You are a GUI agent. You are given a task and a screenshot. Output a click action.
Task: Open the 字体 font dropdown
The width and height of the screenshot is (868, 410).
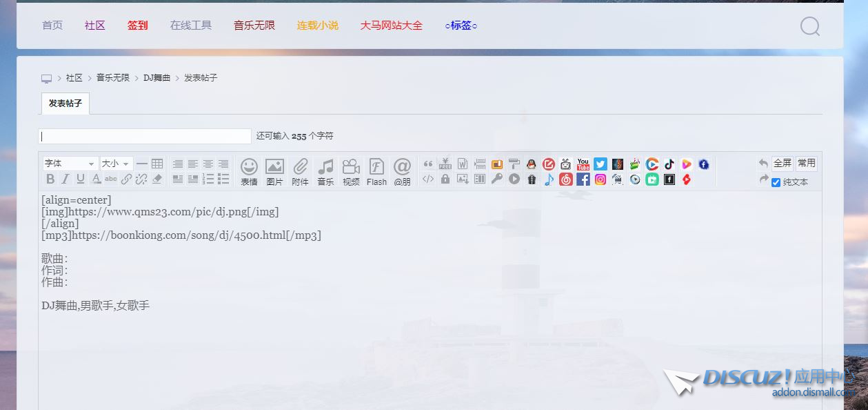70,164
